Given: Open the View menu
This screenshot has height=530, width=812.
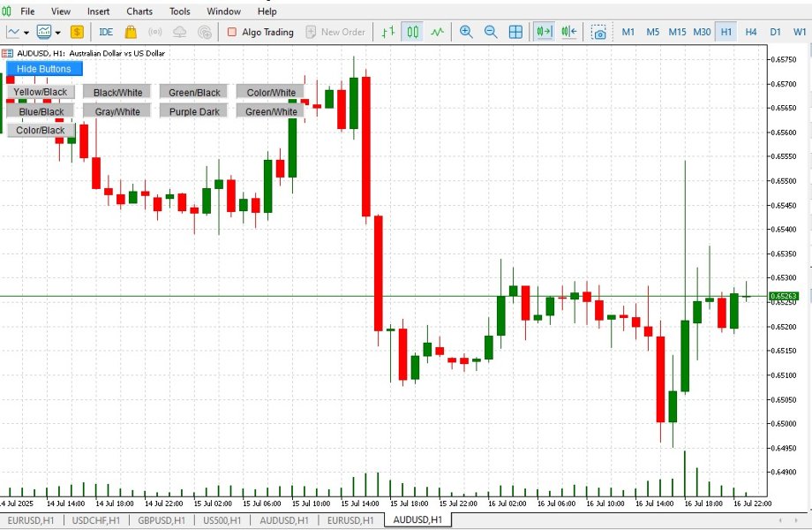Looking at the screenshot, I should click(61, 11).
